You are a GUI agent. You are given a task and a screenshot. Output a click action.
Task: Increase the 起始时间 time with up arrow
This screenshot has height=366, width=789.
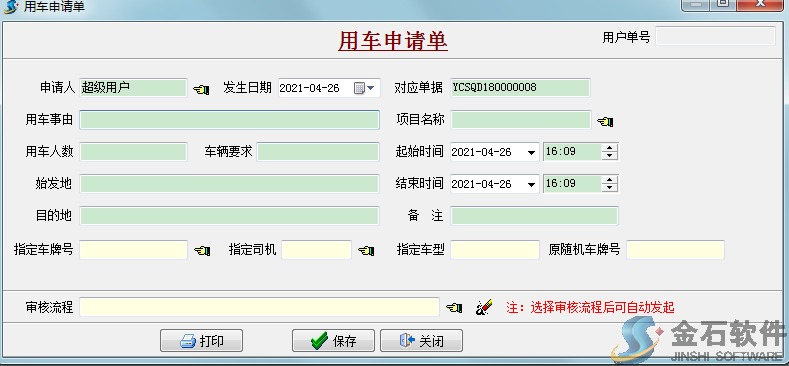(x=609, y=148)
